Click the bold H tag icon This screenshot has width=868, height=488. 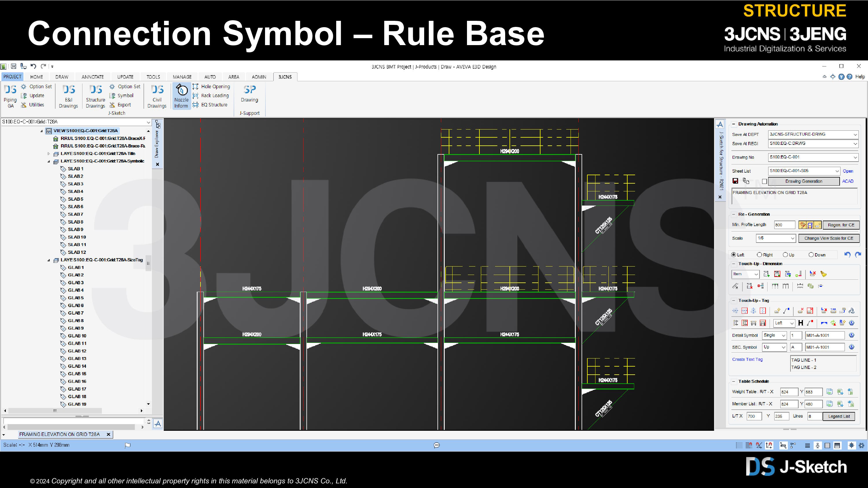coord(801,323)
